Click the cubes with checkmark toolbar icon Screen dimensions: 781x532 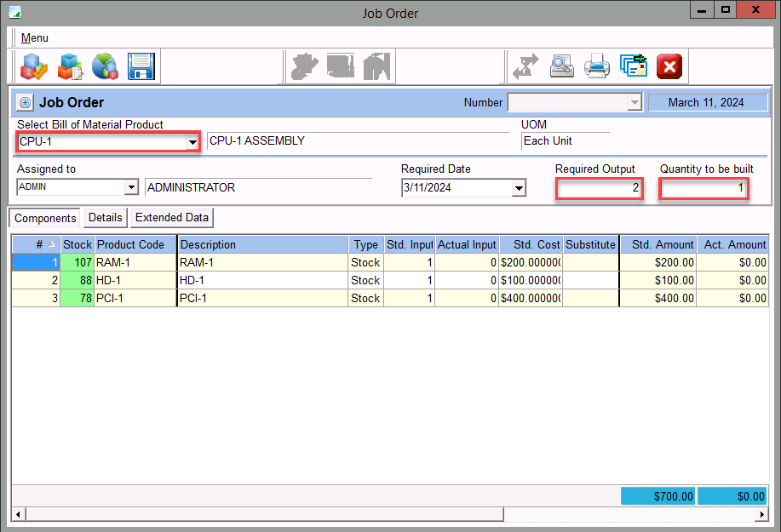click(35, 66)
